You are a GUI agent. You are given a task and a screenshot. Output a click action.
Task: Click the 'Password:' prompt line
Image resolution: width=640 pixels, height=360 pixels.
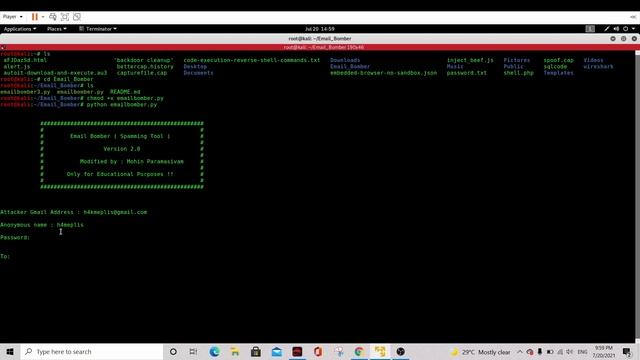pos(15,238)
